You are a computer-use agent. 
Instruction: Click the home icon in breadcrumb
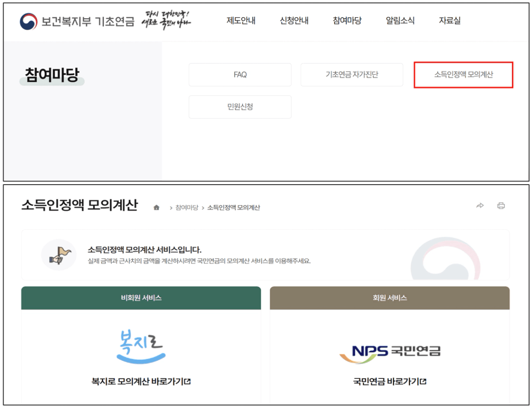(x=156, y=208)
